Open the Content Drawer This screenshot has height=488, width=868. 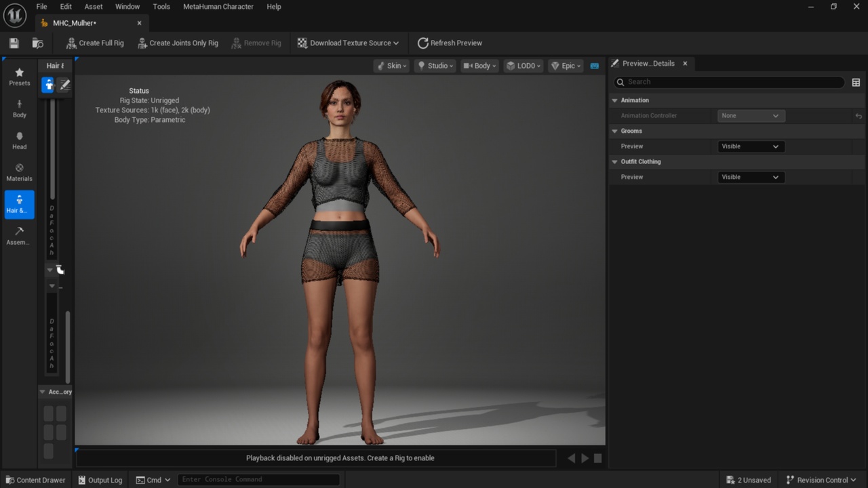35,480
